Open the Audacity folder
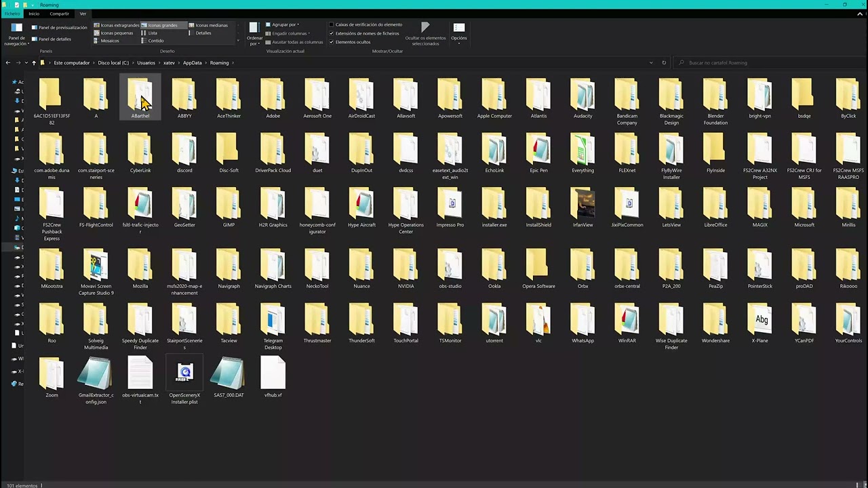The height and width of the screenshot is (488, 868). (583, 99)
